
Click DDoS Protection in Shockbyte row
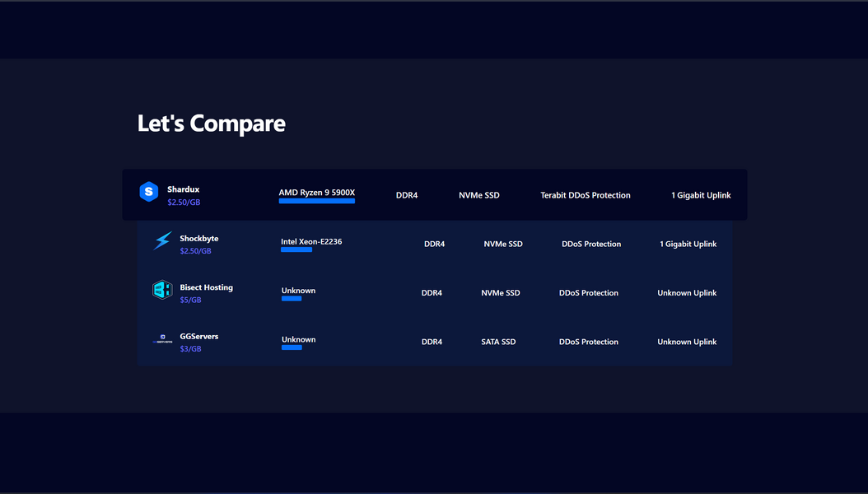(591, 244)
